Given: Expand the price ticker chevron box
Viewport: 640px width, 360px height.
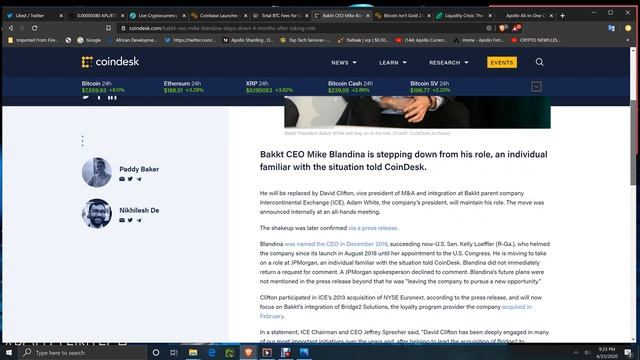Looking at the screenshot, I should (x=536, y=87).
